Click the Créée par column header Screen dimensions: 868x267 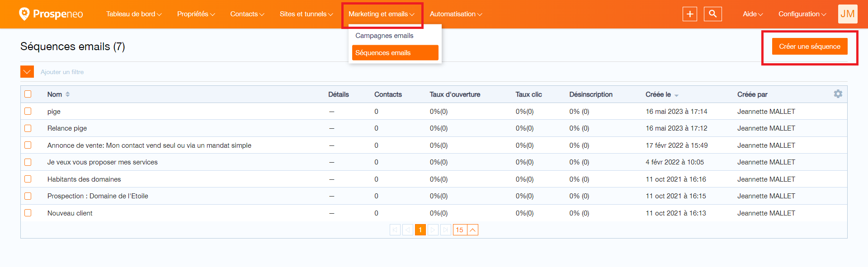tap(752, 94)
